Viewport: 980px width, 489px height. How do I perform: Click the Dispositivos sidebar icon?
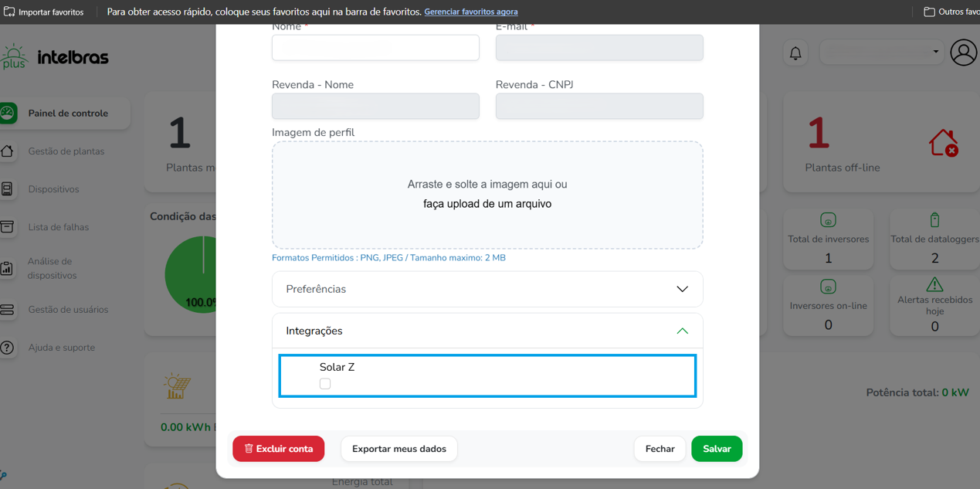click(7, 189)
